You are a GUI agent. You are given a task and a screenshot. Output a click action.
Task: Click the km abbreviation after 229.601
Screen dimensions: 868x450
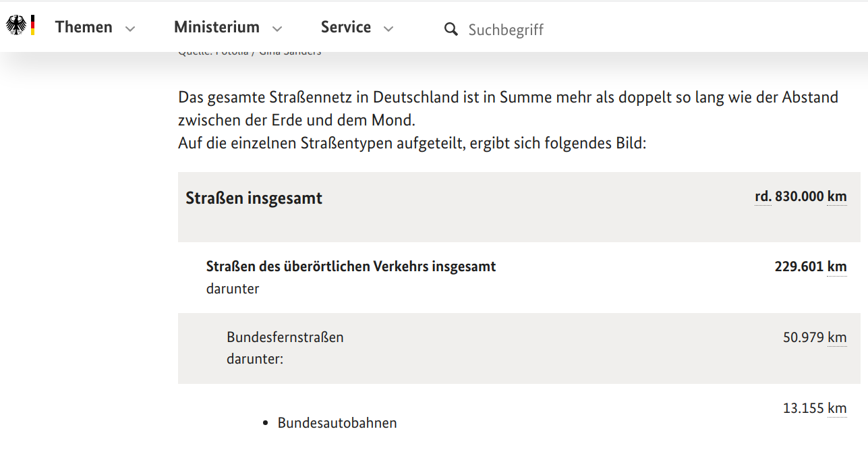[x=837, y=266]
